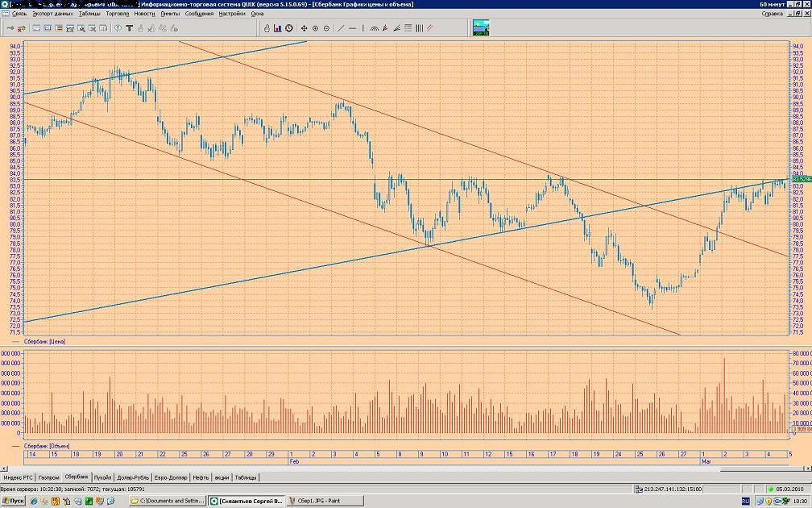The image size is (812, 508).
Task: Select the vertical lines grid tool
Action: click(x=419, y=28)
